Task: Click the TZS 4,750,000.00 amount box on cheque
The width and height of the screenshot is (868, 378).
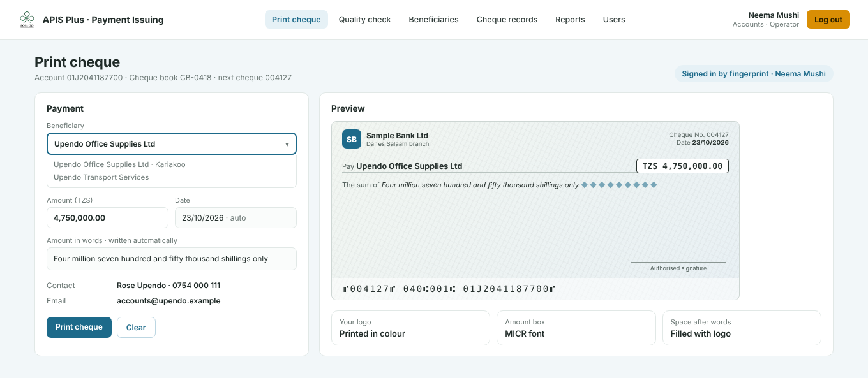Action: coord(682,166)
